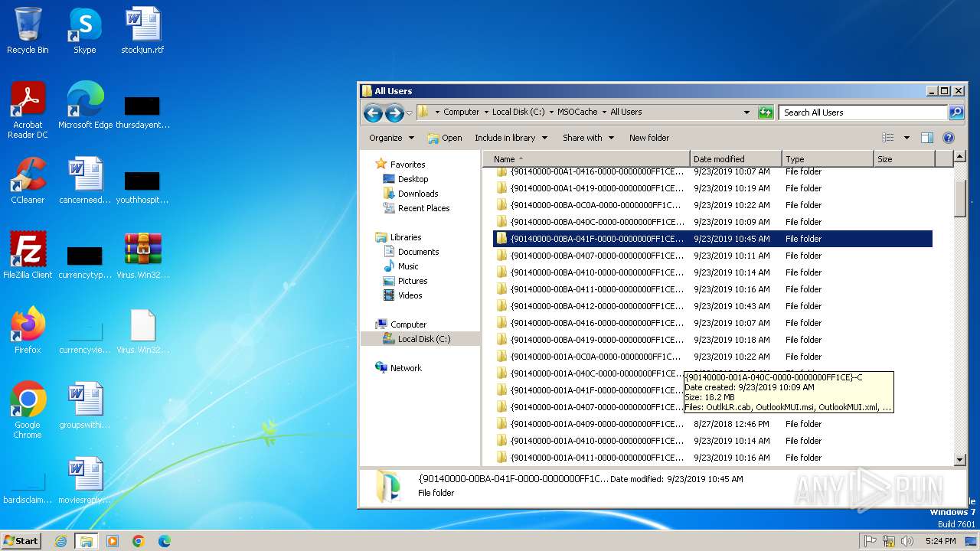The width and height of the screenshot is (980, 551).
Task: Select the blank Virus.Win32 file icon
Action: click(142, 331)
